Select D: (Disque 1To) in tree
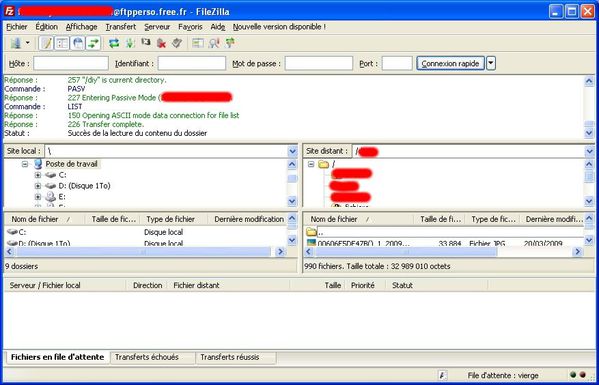The image size is (599, 385). click(84, 186)
